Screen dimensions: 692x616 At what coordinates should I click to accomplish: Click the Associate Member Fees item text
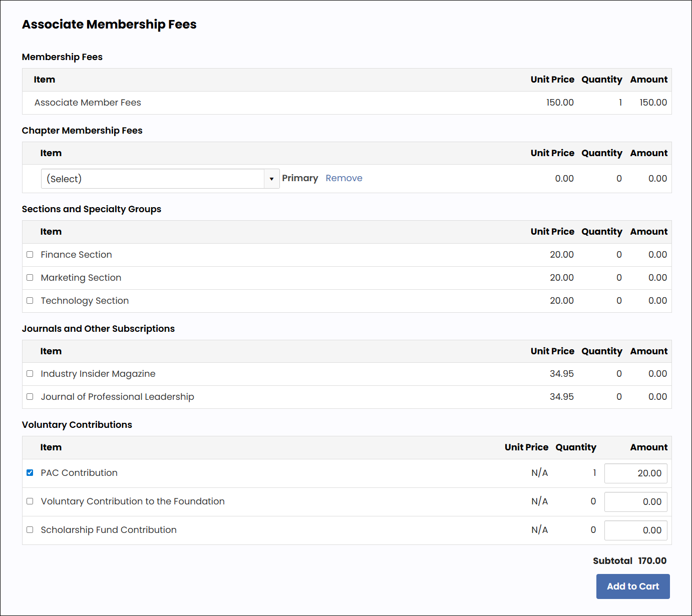pyautogui.click(x=88, y=103)
